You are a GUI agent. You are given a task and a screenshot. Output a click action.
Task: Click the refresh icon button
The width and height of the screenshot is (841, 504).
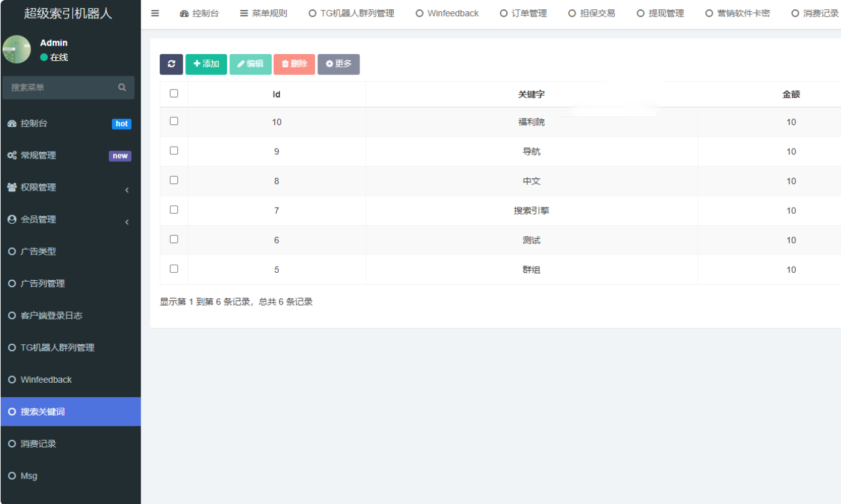[171, 64]
